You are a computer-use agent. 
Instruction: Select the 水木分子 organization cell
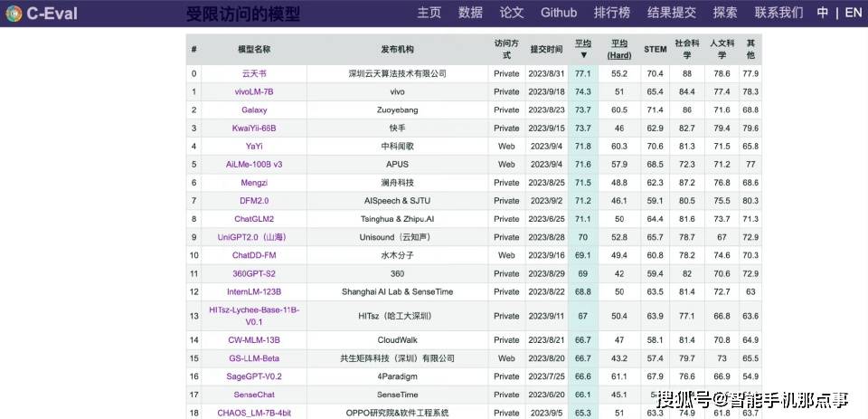click(398, 255)
